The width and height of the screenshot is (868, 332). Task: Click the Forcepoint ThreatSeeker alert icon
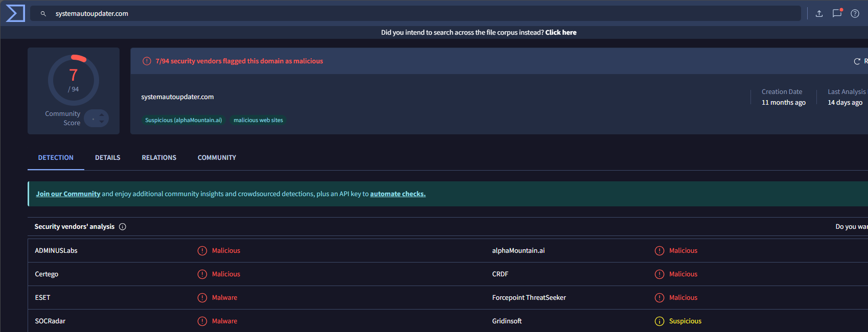660,298
